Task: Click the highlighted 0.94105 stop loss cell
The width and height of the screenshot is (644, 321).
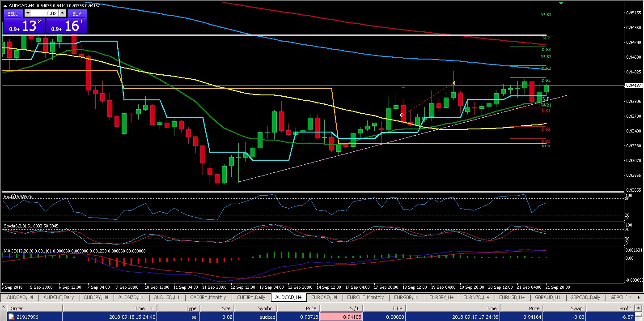Action: [x=341, y=317]
